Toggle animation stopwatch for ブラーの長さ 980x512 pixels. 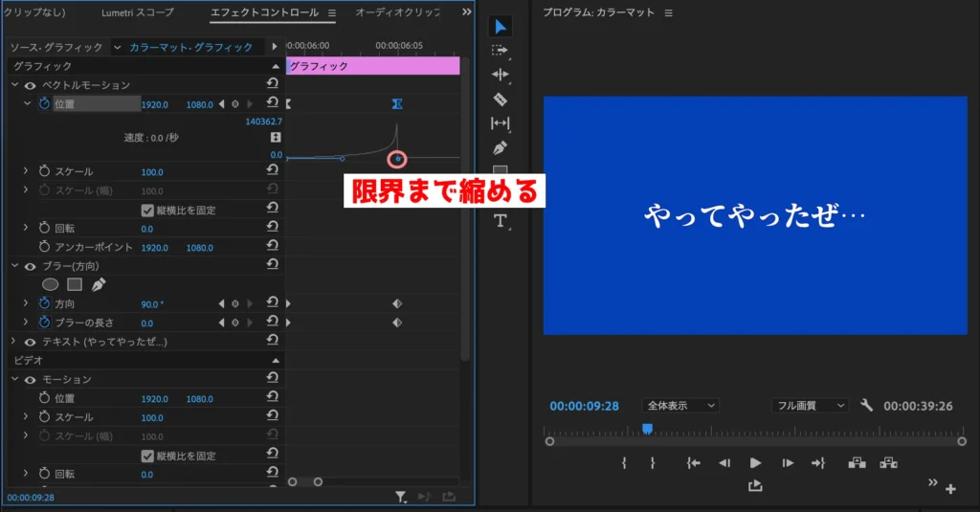click(x=44, y=322)
